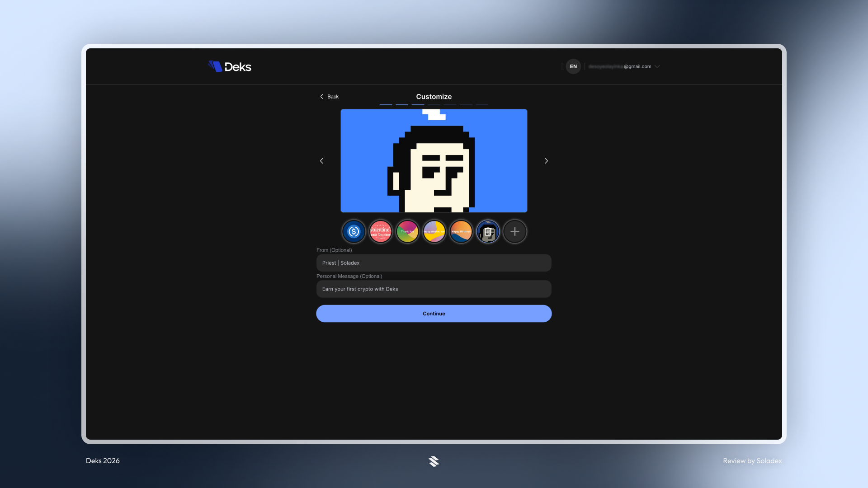This screenshot has height=488, width=868.
Task: Show the next card preview with right arrow
Action: (546, 160)
